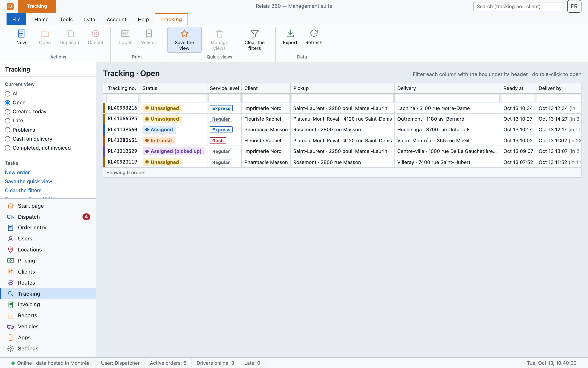Sort by the Status column header
The width and height of the screenshot is (588, 368).
click(174, 88)
